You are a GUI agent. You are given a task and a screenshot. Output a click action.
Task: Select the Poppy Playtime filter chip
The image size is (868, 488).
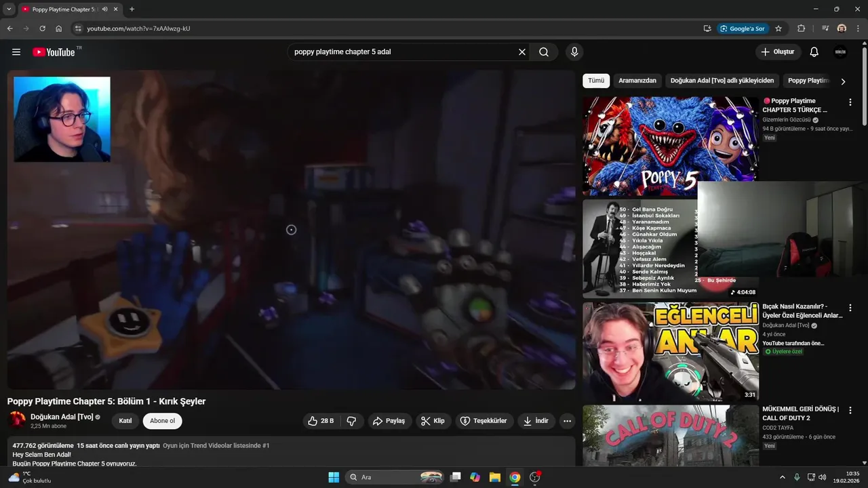click(808, 81)
